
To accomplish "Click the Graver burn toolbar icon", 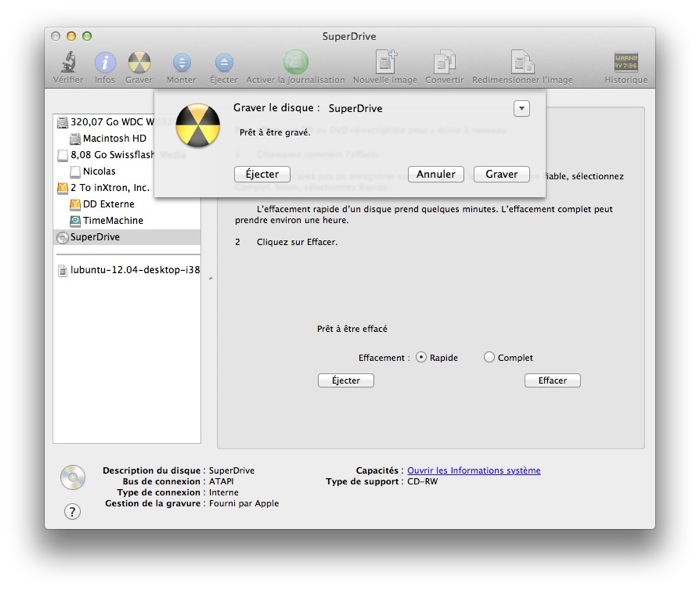I will click(x=139, y=62).
